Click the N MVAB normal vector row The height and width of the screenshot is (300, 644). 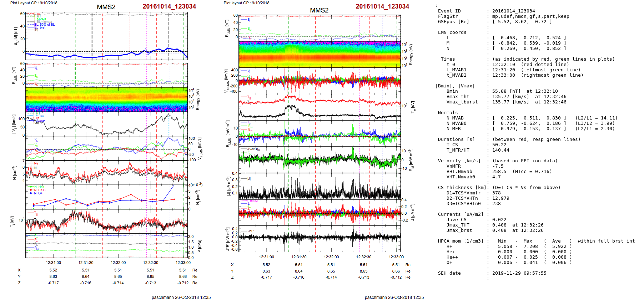pyautogui.click(x=529, y=118)
